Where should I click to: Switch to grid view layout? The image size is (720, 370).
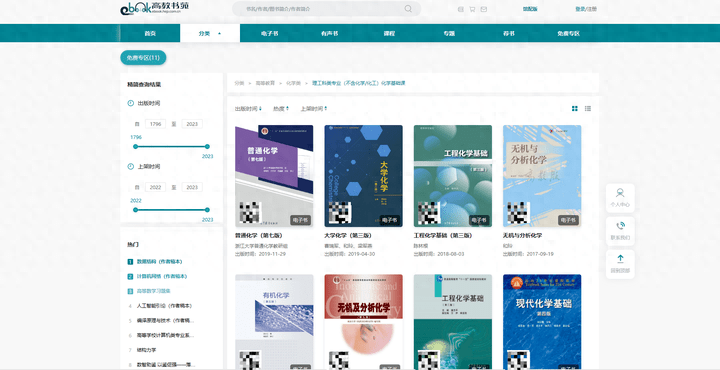pyautogui.click(x=574, y=109)
